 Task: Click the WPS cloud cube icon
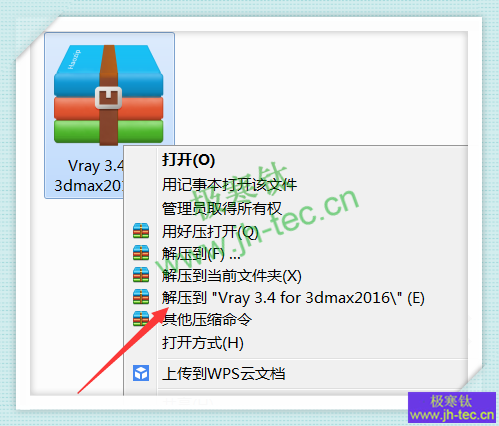pyautogui.click(x=141, y=373)
